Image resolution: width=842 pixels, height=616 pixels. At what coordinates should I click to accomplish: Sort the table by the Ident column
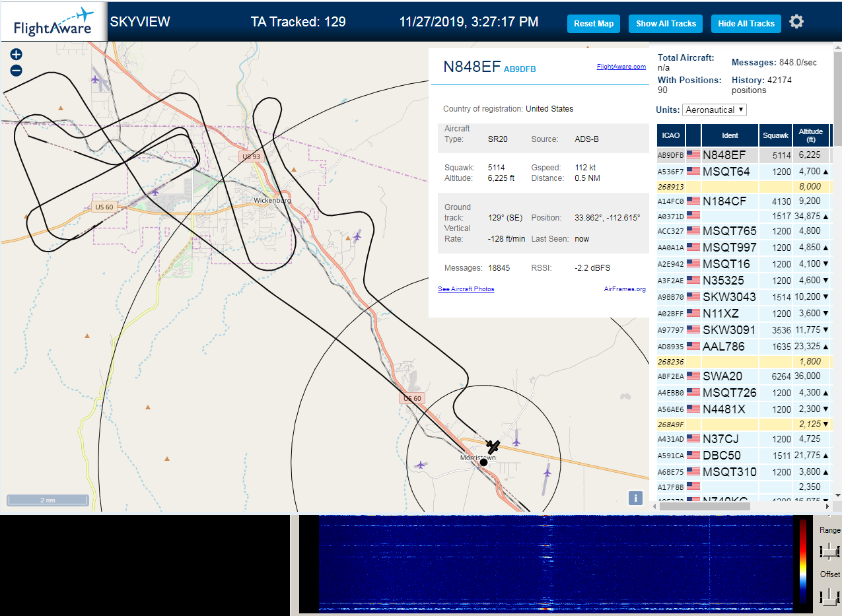(730, 135)
